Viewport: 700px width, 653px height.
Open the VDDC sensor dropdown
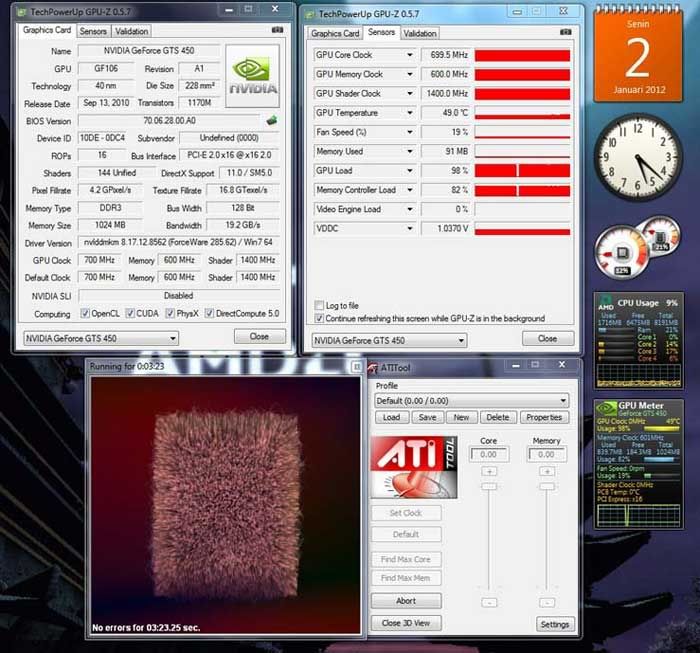pos(409,229)
